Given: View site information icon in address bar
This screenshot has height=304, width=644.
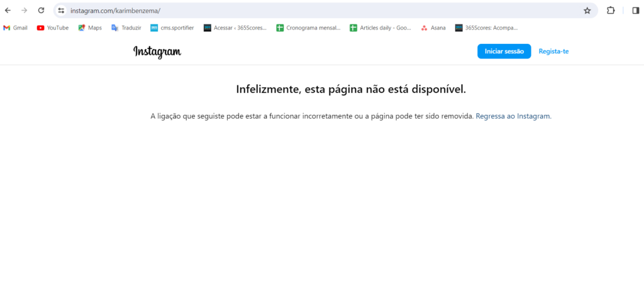Looking at the screenshot, I should 61,11.
